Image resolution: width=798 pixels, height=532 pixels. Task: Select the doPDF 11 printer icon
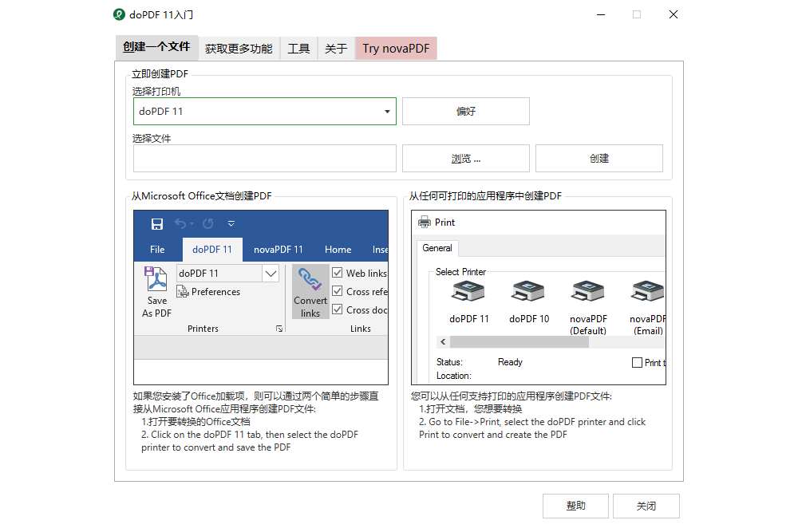468,291
